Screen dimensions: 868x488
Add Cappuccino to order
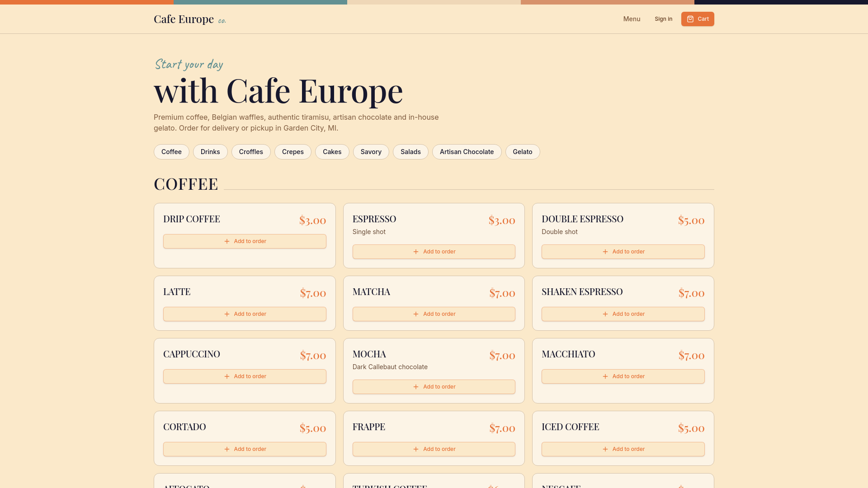click(x=245, y=376)
